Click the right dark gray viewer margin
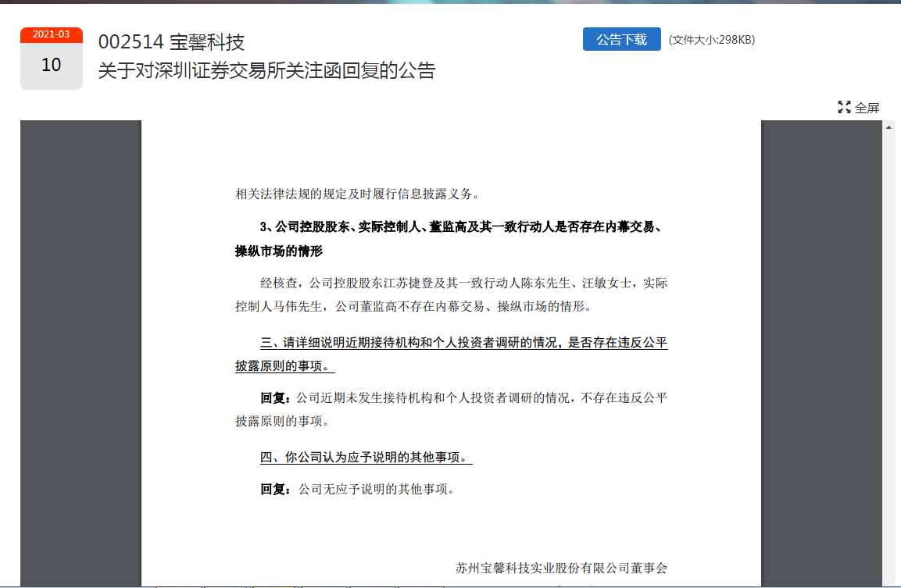Image resolution: width=901 pixels, height=588 pixels. pos(821,351)
